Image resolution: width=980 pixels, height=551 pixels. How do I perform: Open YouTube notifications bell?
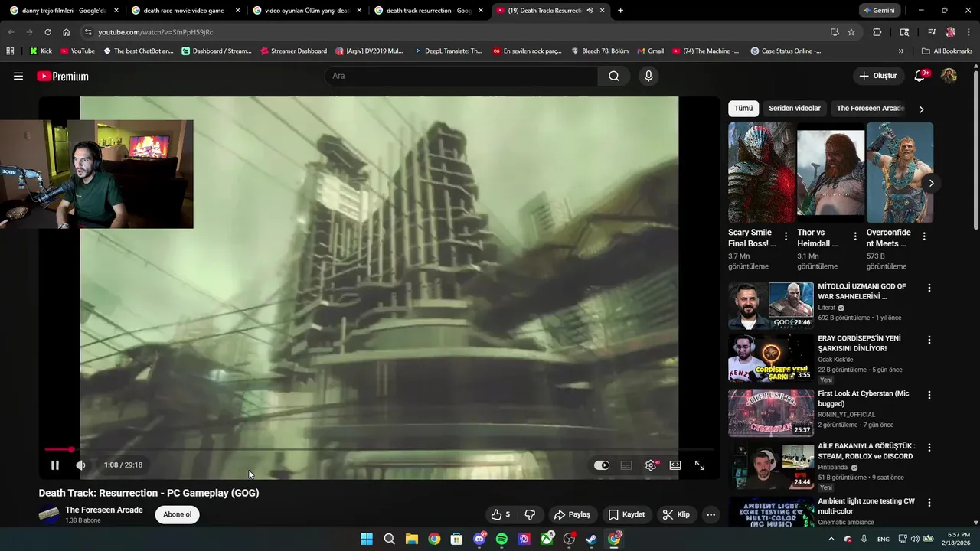click(920, 76)
